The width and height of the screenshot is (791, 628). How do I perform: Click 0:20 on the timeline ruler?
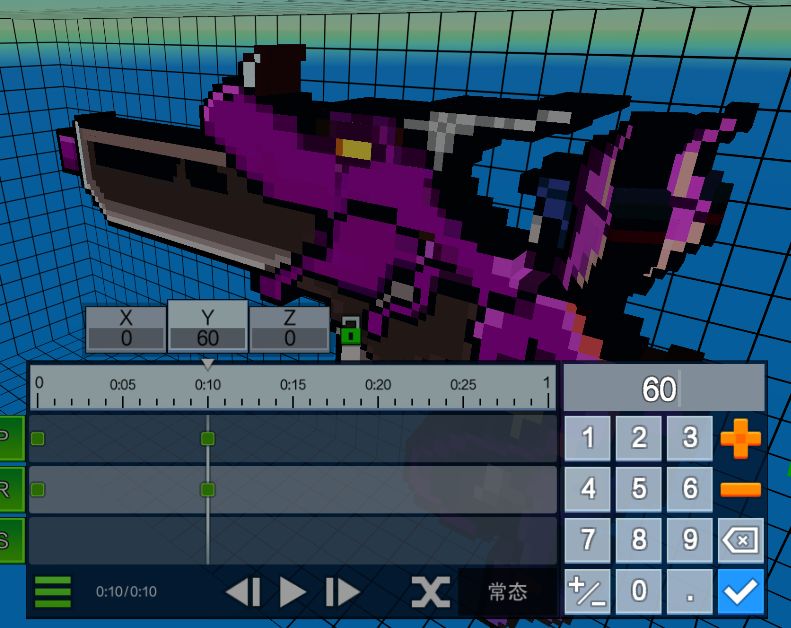pos(378,385)
